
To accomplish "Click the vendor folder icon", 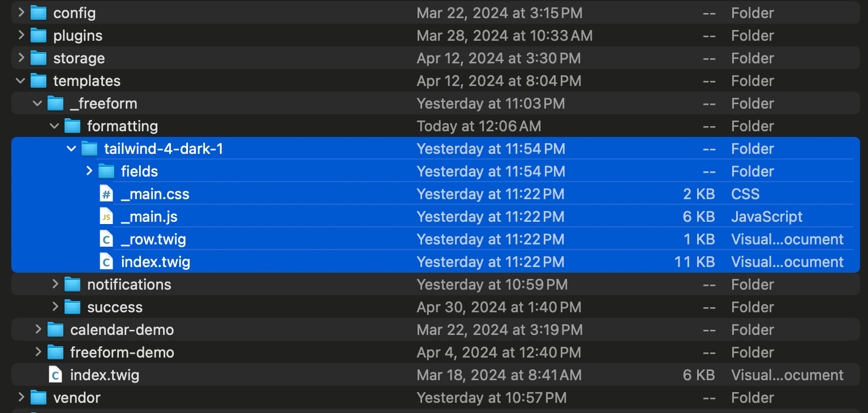I will pos(38,398).
